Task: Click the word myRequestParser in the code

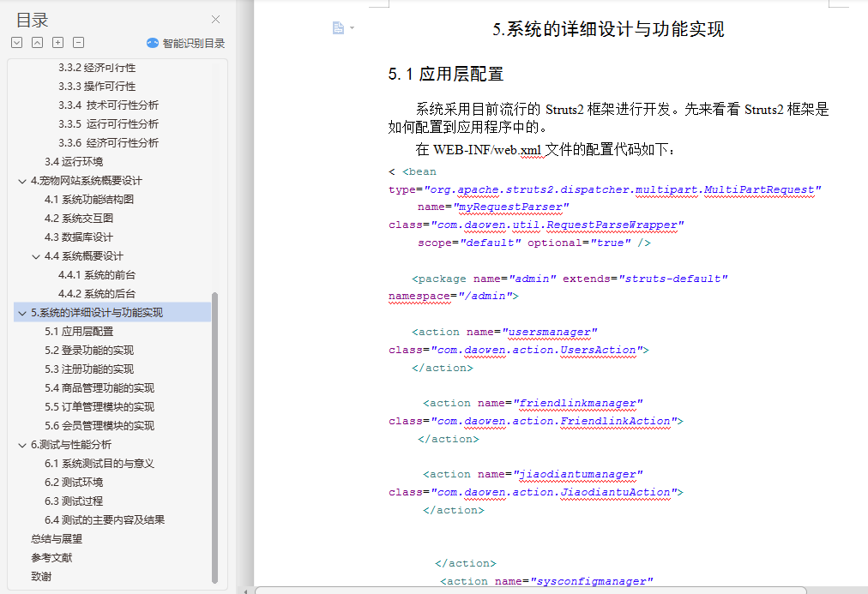Action: pos(510,207)
